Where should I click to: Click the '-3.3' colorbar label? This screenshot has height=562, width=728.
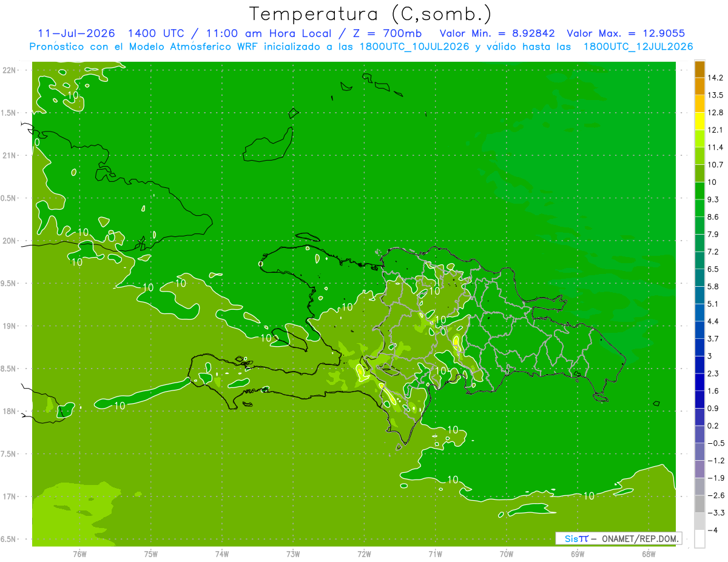tap(715, 512)
